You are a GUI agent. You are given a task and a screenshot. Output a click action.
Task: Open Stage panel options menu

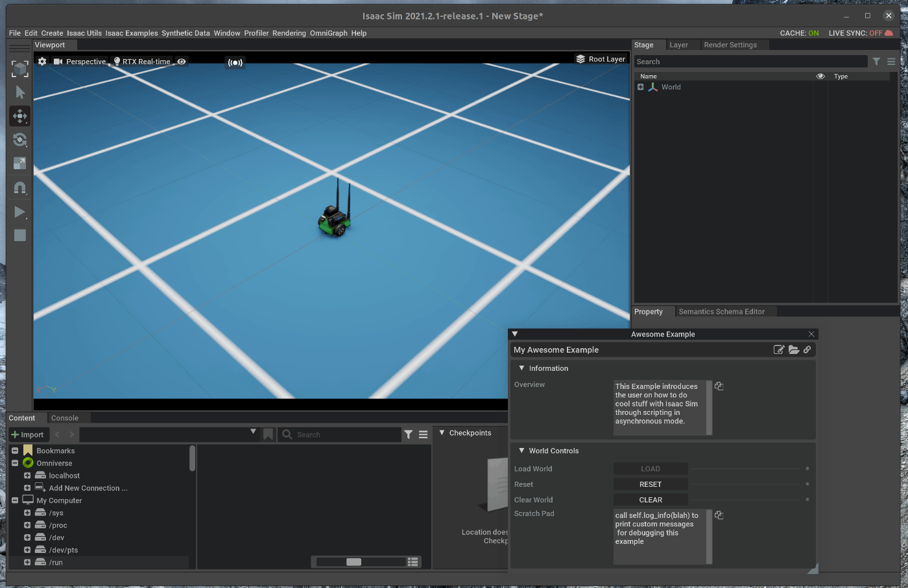tap(891, 62)
